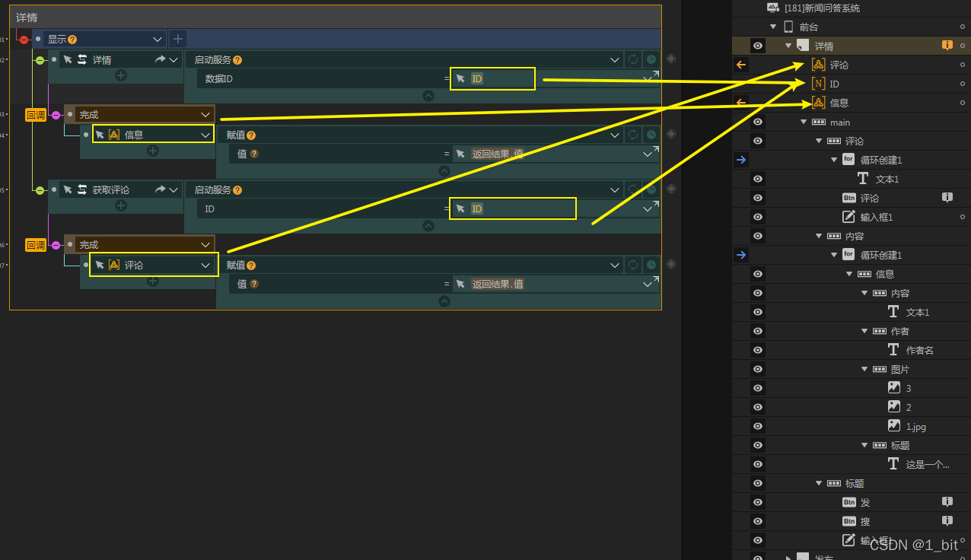Toggle visibility eye of 输入框1 row
The width and height of the screenshot is (971, 560).
click(x=758, y=217)
